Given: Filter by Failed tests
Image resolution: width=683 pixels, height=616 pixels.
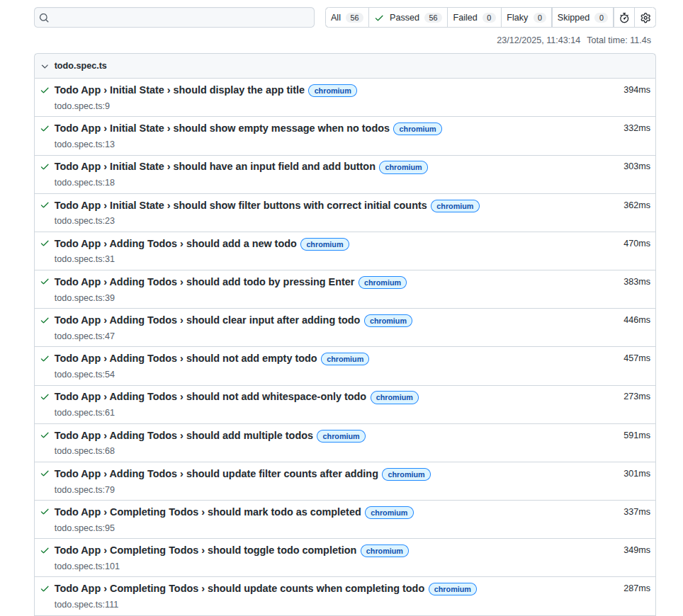Looking at the screenshot, I should click(473, 18).
